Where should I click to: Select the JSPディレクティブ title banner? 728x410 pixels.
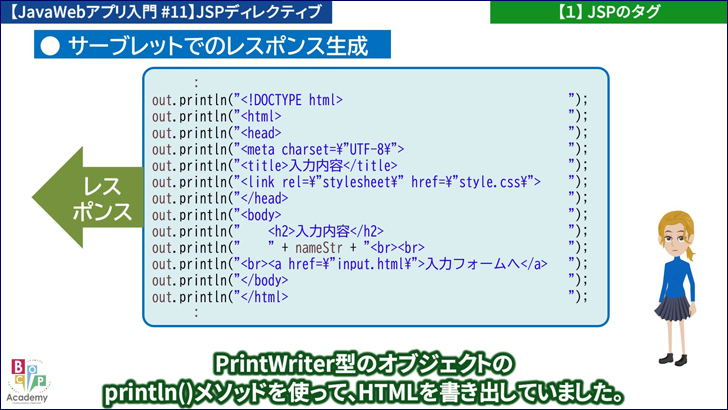(x=170, y=12)
